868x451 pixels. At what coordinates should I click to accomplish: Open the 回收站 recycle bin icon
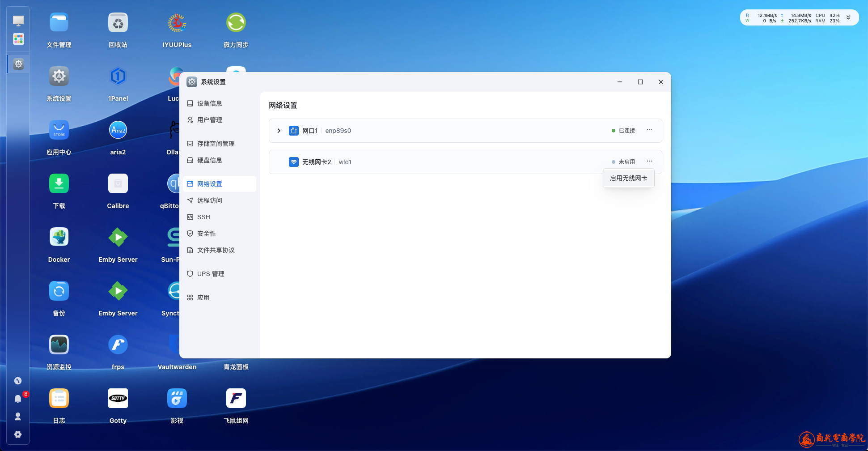118,22
